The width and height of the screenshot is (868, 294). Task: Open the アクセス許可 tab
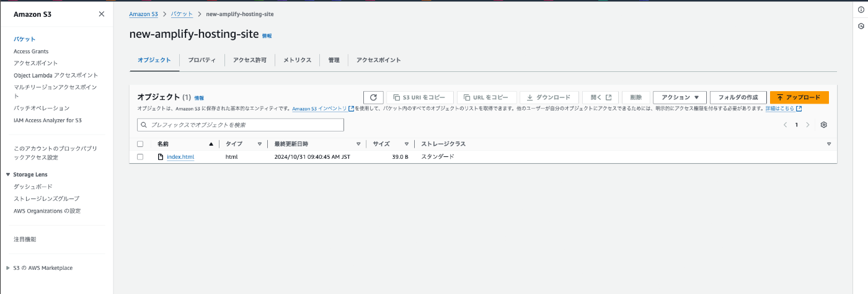coord(250,60)
